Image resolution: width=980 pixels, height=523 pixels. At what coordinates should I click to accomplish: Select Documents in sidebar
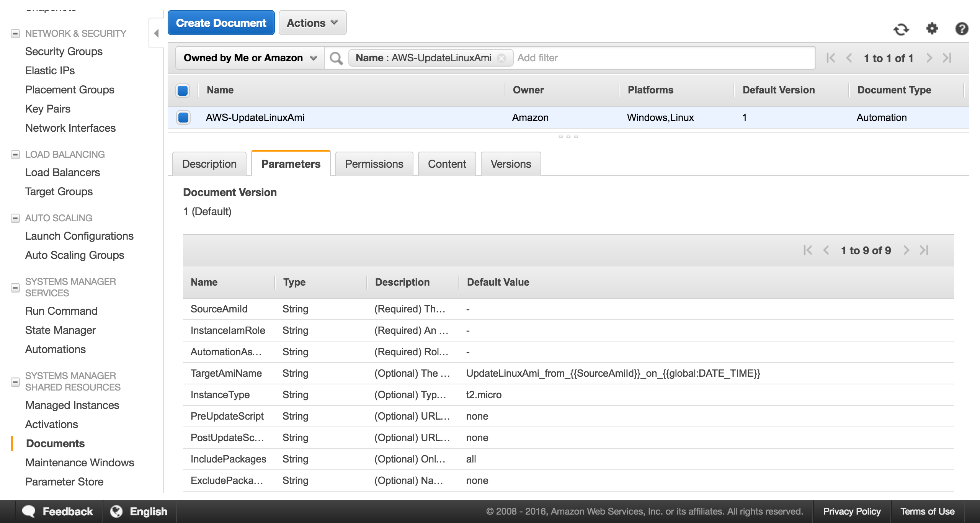point(56,444)
